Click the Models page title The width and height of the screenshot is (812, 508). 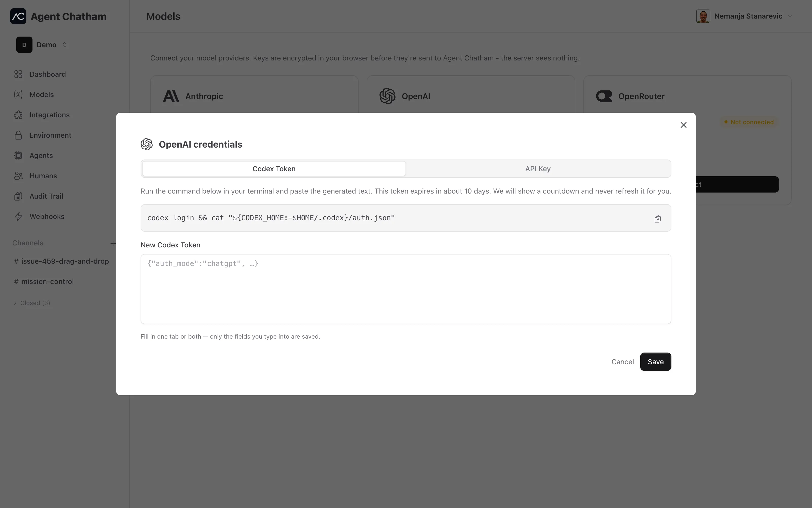pyautogui.click(x=163, y=16)
